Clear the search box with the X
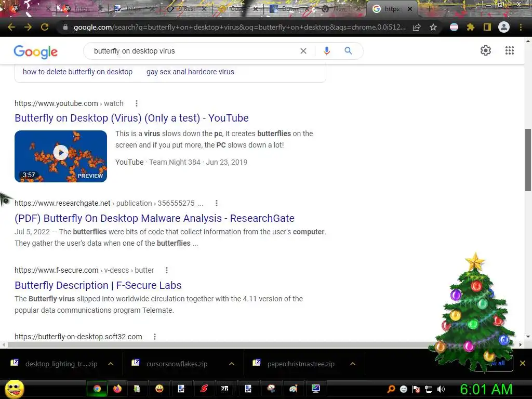 303,51
